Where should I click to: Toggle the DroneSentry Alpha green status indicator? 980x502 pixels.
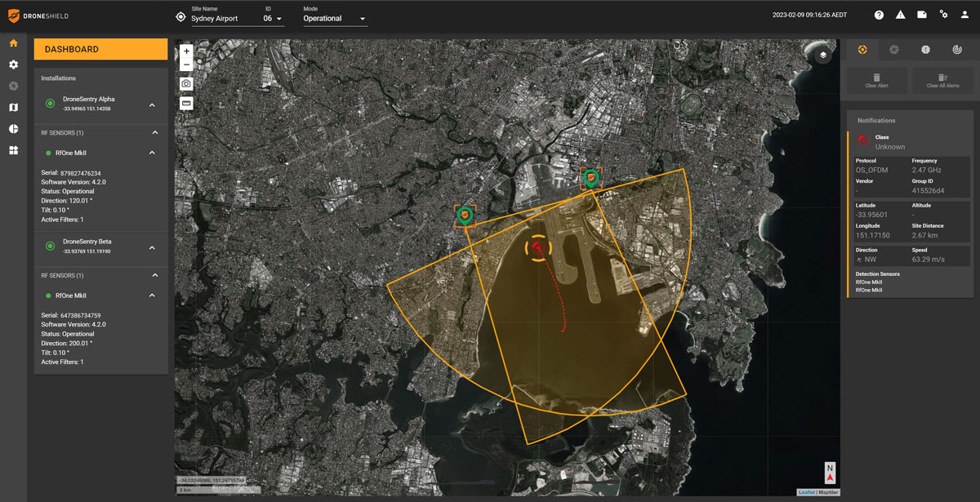pos(51,104)
